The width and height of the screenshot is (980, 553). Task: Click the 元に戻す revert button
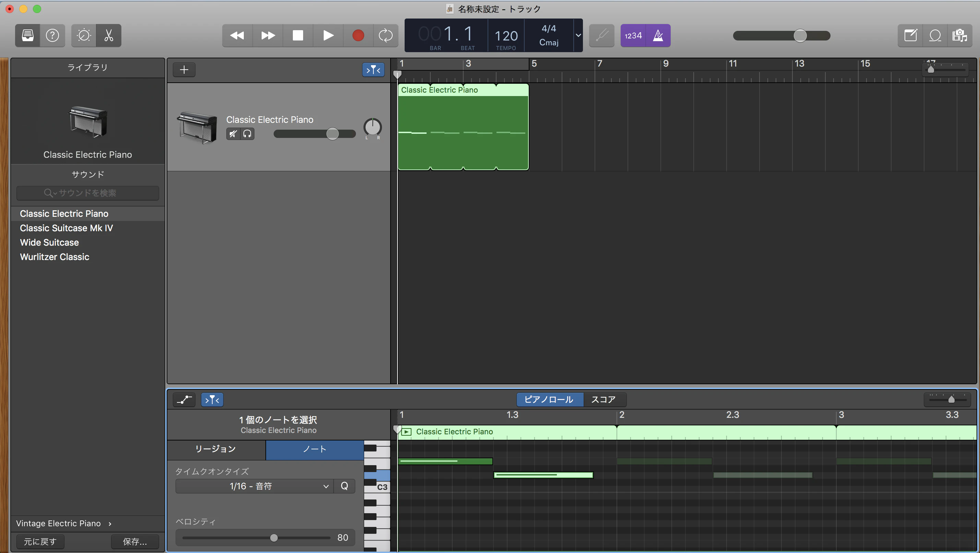pos(40,542)
